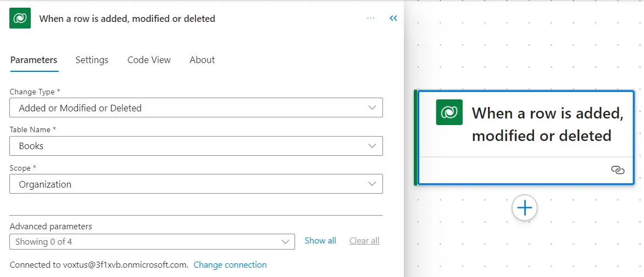Click Change connection link
This screenshot has height=277, width=644.
point(230,265)
